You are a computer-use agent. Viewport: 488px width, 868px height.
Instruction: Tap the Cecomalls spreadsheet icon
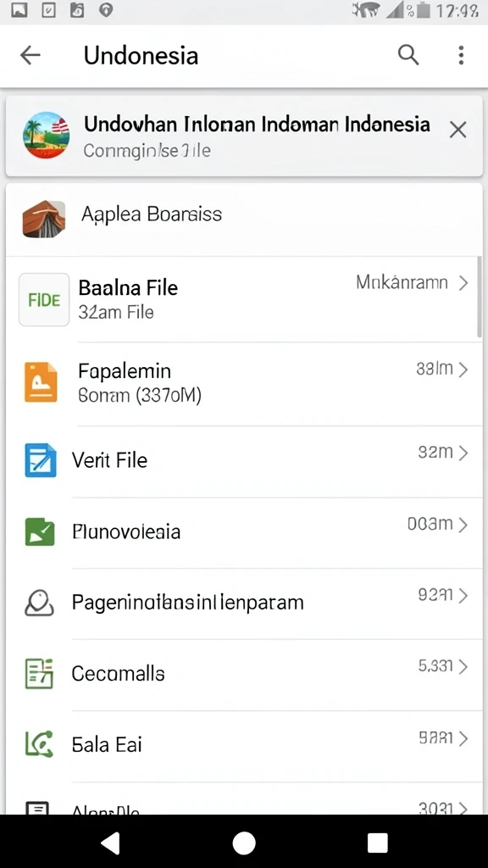[39, 674]
